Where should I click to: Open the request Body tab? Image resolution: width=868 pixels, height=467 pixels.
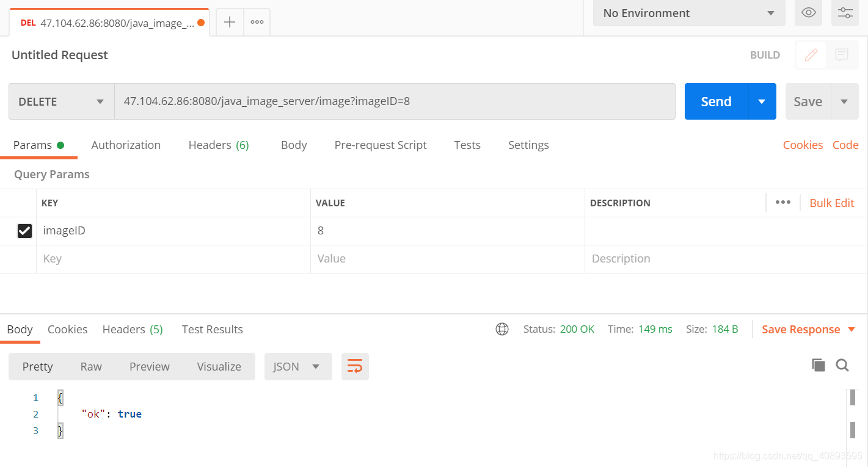click(294, 145)
